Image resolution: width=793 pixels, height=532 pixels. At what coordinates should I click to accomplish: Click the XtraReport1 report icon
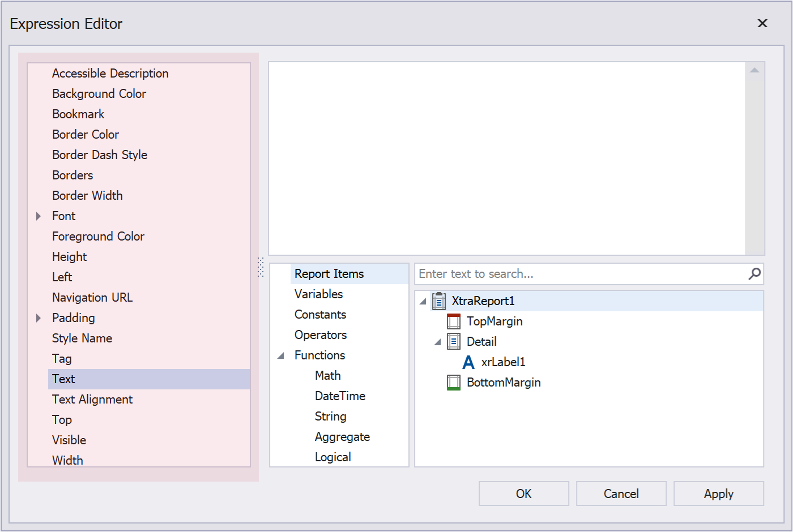438,301
